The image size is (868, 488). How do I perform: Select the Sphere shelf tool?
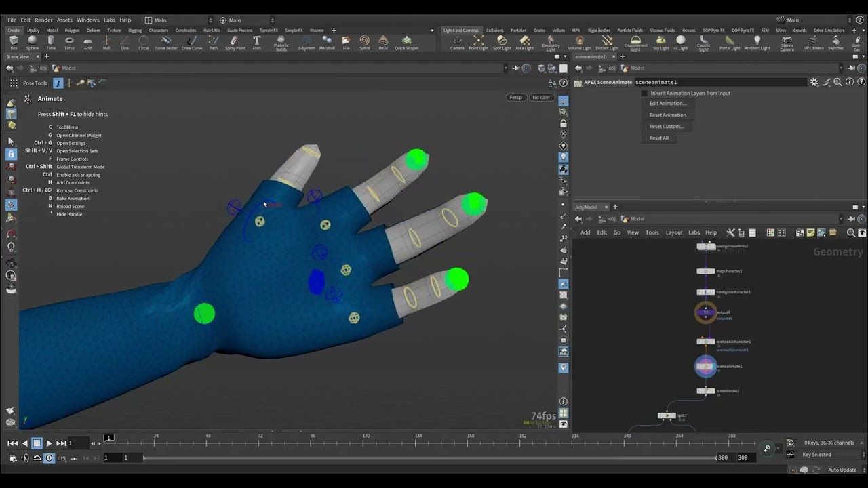32,43
